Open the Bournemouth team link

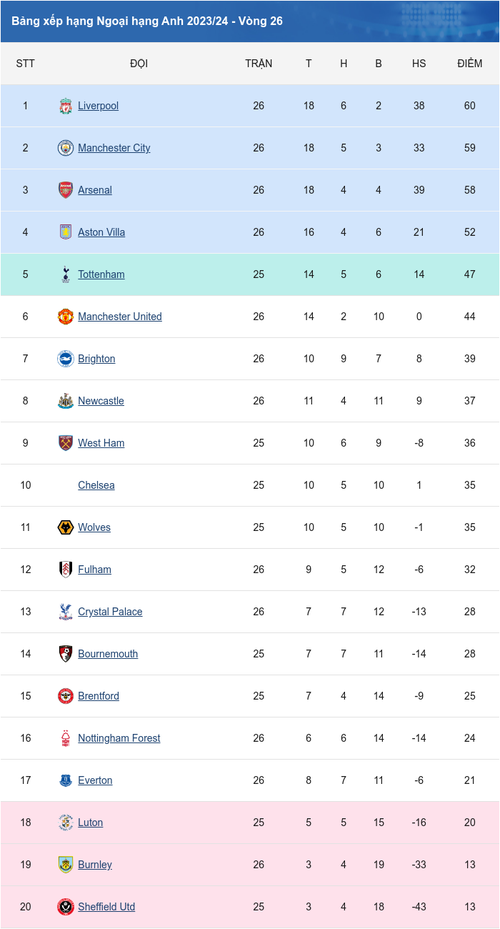click(x=108, y=653)
